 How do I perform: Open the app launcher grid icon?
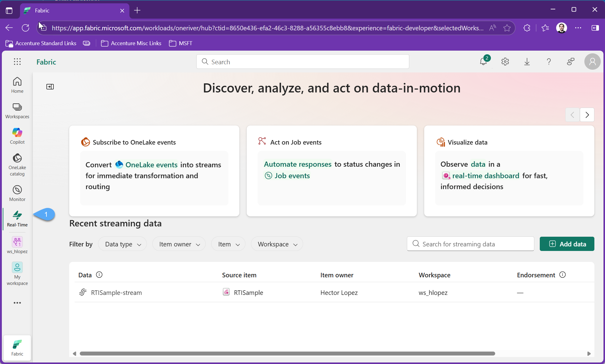(x=17, y=62)
